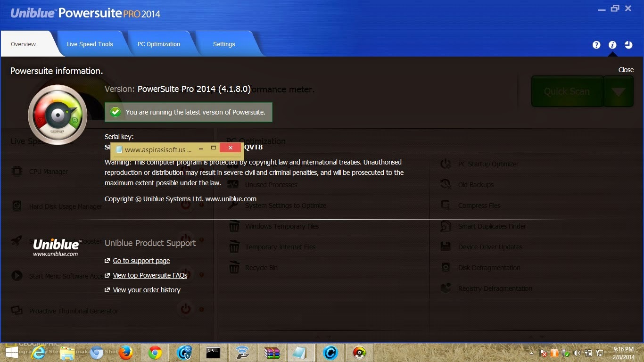Click the dimmed Unused Processes entry
This screenshot has height=362, width=644.
coord(271,185)
